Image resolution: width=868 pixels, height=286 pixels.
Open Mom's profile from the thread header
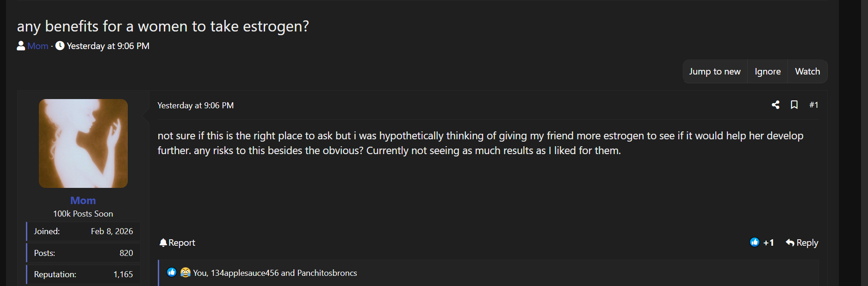(x=38, y=46)
